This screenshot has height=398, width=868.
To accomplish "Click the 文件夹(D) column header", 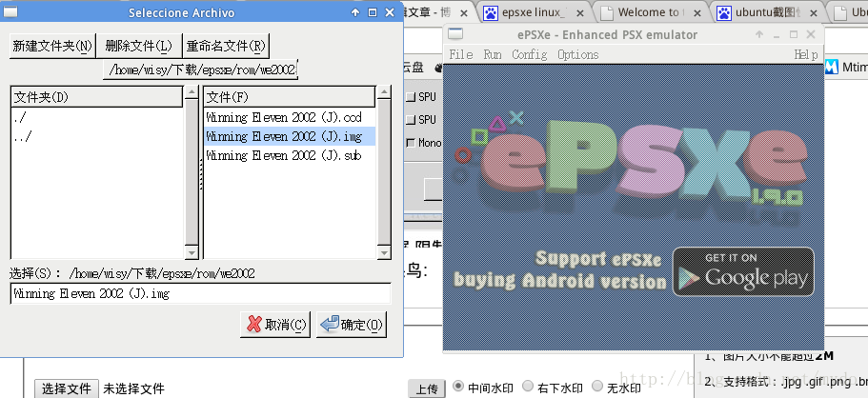I will pos(97,97).
